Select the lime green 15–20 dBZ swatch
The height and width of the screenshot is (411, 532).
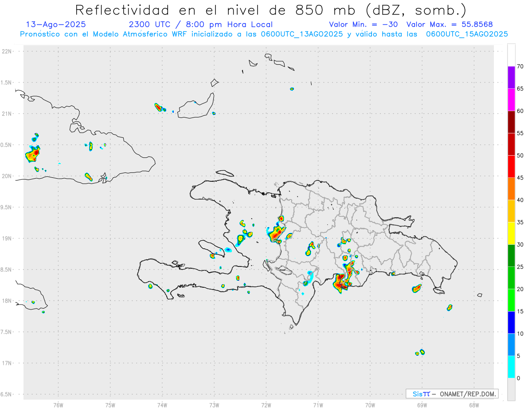[511, 300]
